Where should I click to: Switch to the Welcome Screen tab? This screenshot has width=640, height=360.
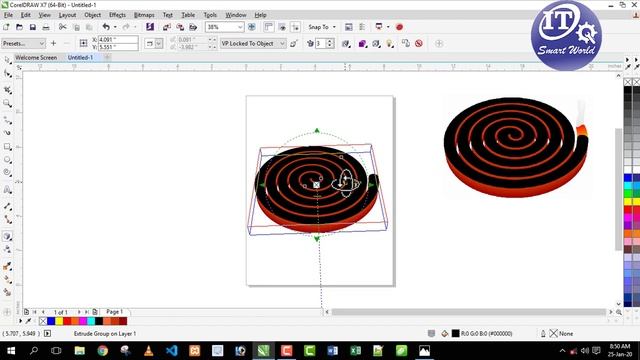point(36,58)
